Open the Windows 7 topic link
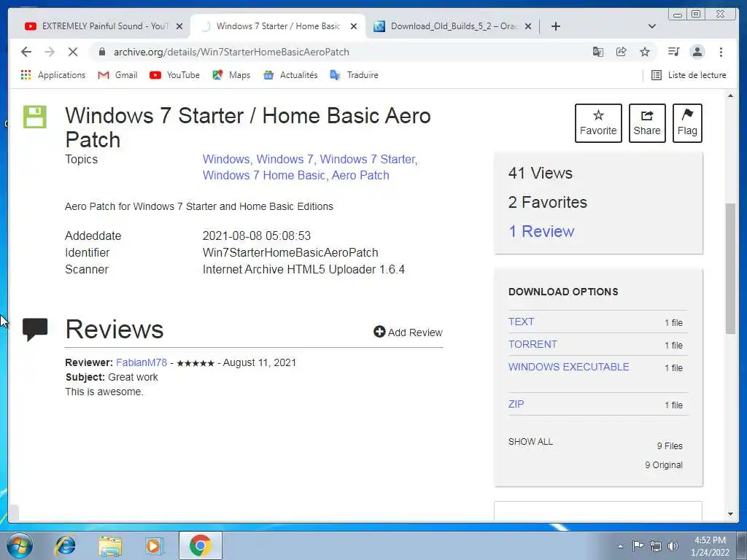The image size is (747, 560). pyautogui.click(x=285, y=159)
